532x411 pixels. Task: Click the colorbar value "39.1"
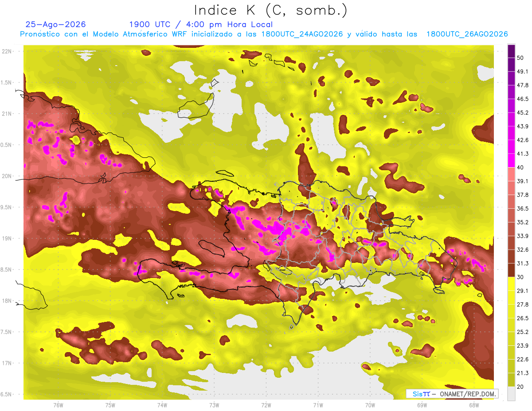(523, 181)
